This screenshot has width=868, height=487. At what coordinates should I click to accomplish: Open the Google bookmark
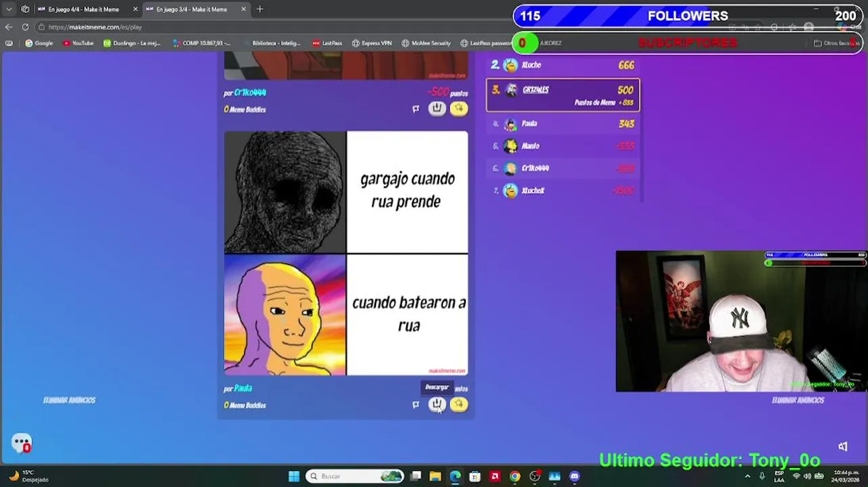point(39,43)
